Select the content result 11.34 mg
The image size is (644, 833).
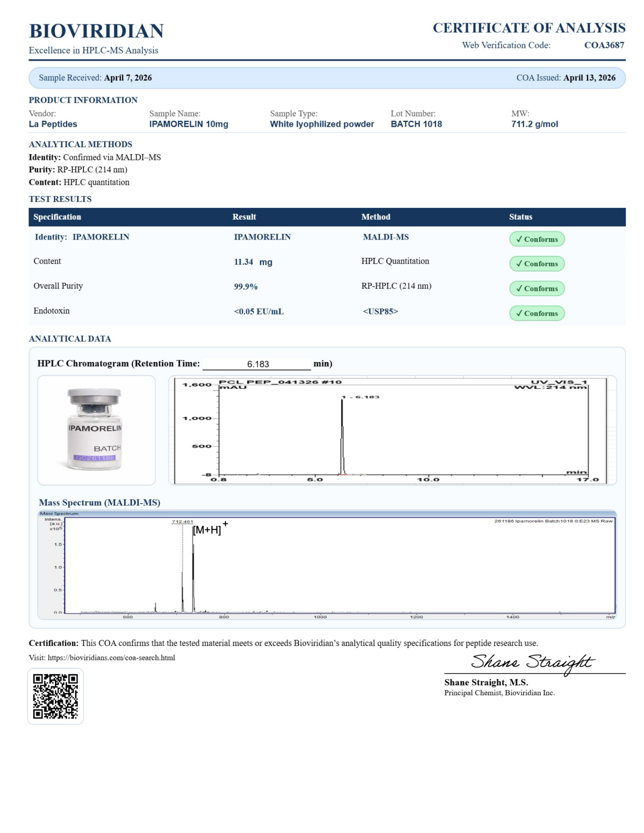pyautogui.click(x=253, y=262)
